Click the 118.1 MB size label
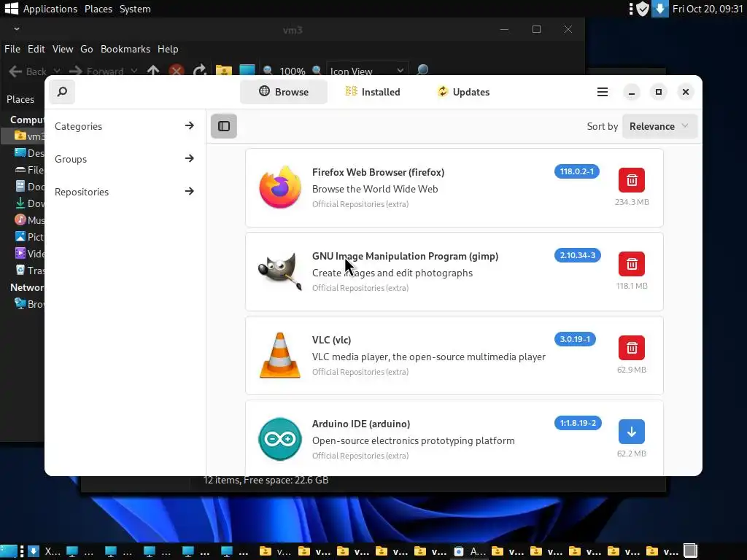The width and height of the screenshot is (747, 560). (632, 286)
